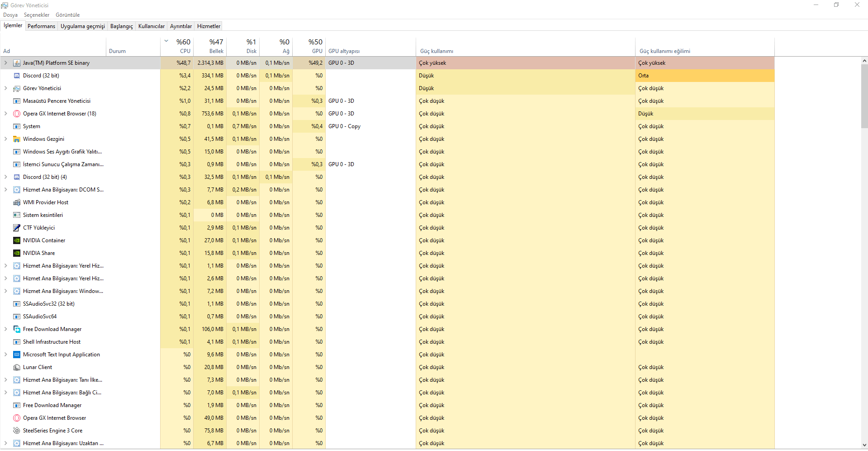This screenshot has width=868, height=451.
Task: Open the Seçenekler menu
Action: tap(37, 15)
